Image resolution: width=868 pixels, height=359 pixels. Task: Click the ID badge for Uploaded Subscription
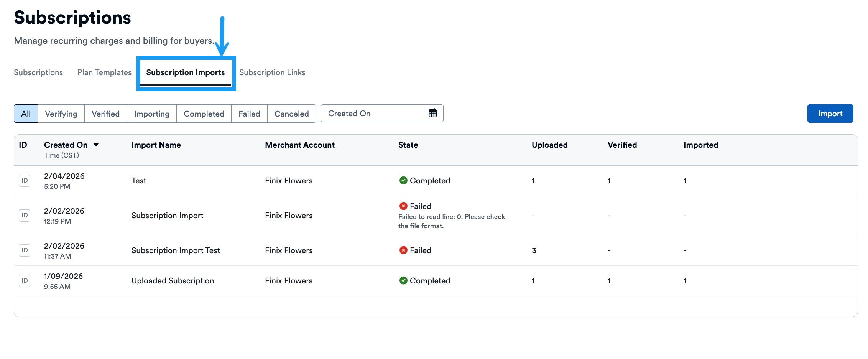click(x=24, y=280)
